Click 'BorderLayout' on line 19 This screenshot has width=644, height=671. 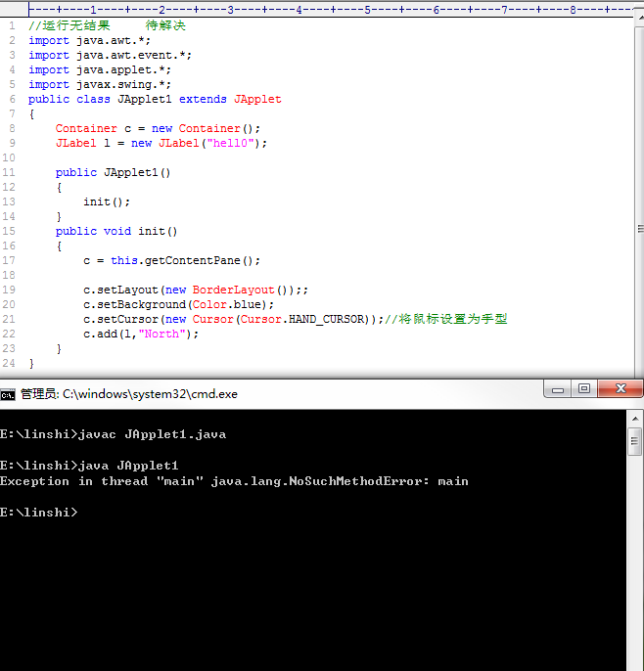(x=233, y=291)
